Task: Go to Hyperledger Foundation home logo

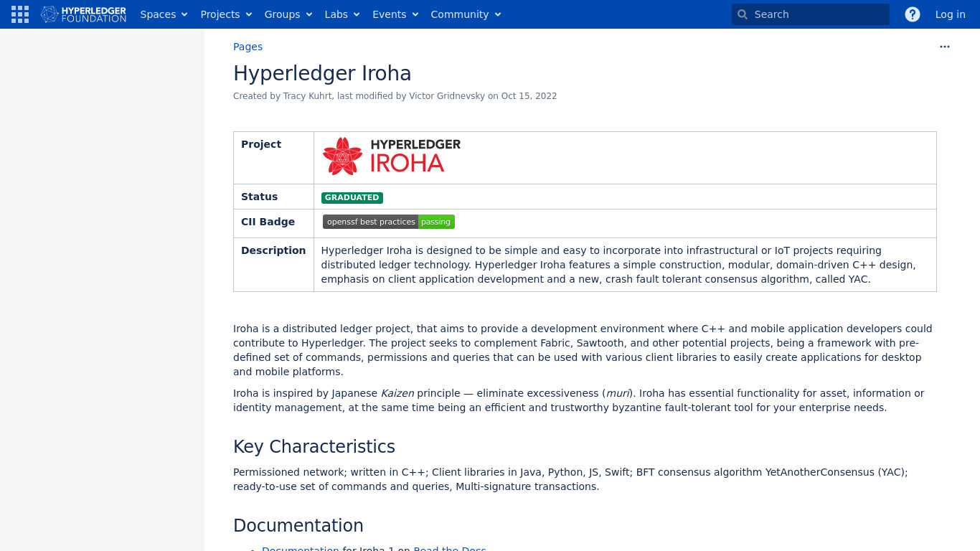Action: [83, 14]
